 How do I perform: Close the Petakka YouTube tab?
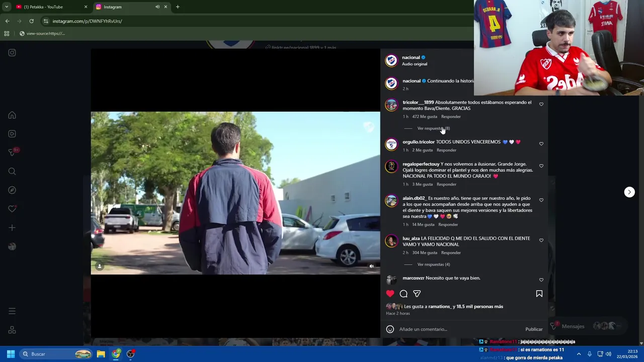86,7
